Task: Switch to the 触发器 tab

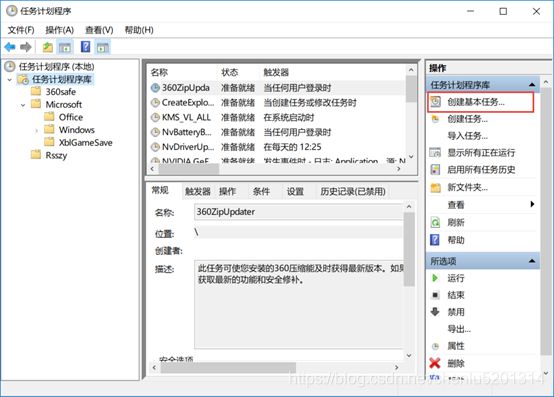Action: click(198, 191)
